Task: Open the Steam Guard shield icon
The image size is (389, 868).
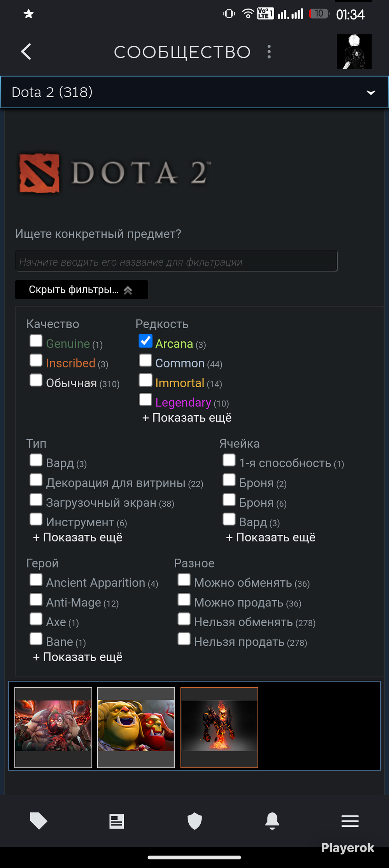Action: pyautogui.click(x=194, y=821)
